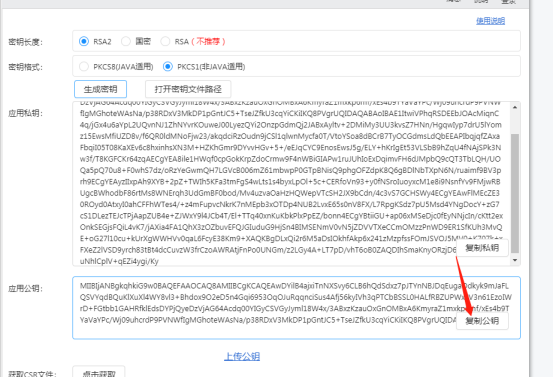Copy the private key with 复制私钥
The image size is (553, 378).
pyautogui.click(x=482, y=248)
